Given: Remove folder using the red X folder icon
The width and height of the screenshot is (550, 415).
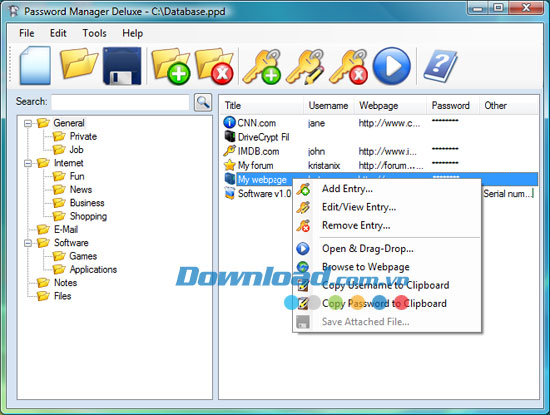Looking at the screenshot, I should coord(214,66).
